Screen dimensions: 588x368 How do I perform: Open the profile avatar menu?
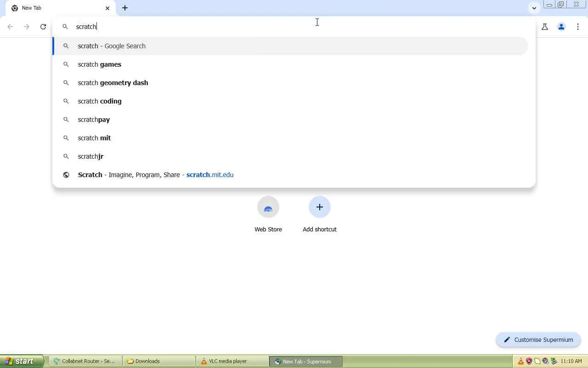(561, 27)
